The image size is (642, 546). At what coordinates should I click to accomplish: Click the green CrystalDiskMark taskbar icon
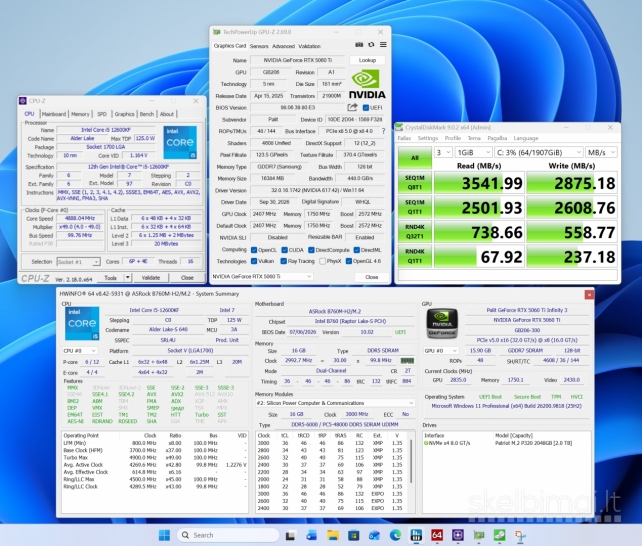500,535
